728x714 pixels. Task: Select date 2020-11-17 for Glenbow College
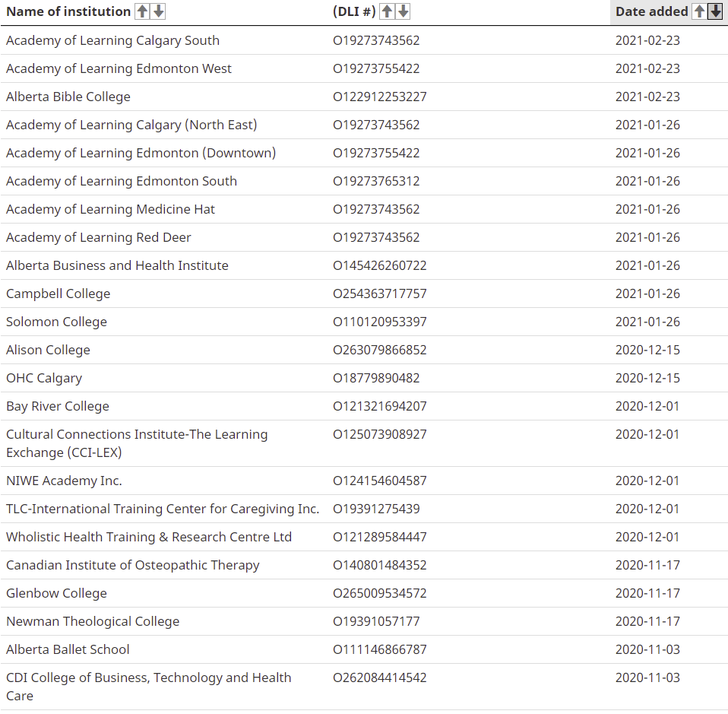(647, 593)
